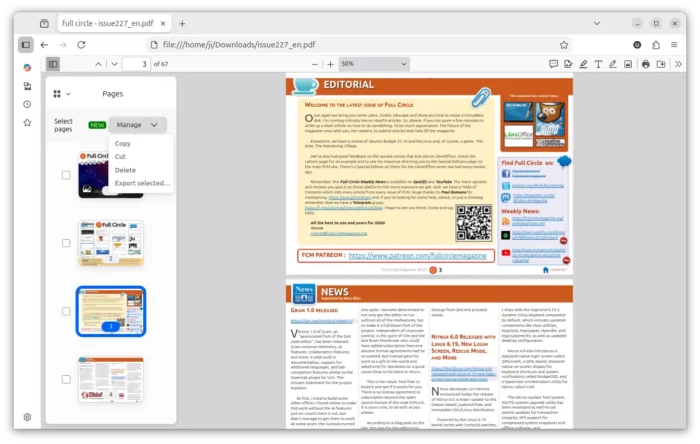Click the page number input field
Viewport: 700px width, 444px height.
coord(139,64)
